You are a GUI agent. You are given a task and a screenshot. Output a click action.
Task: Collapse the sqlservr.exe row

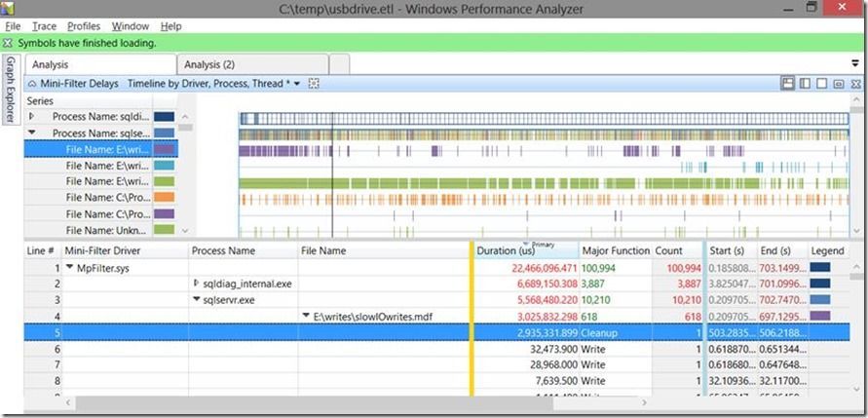click(196, 299)
